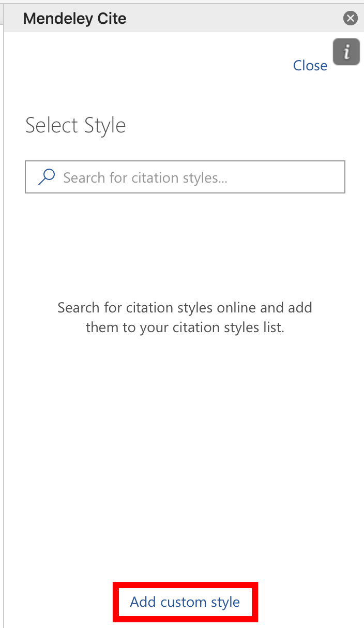Open the information tooltip via the i icon
This screenshot has width=364, height=628.
[346, 52]
